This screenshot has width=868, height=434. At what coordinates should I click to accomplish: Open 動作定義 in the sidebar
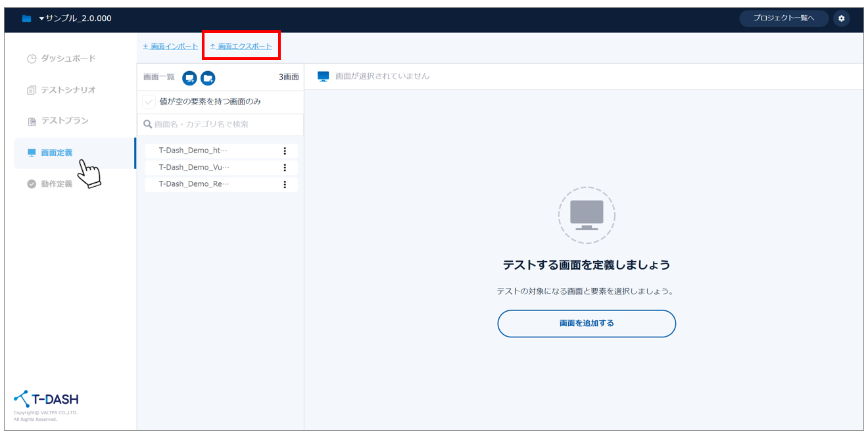pyautogui.click(x=57, y=184)
